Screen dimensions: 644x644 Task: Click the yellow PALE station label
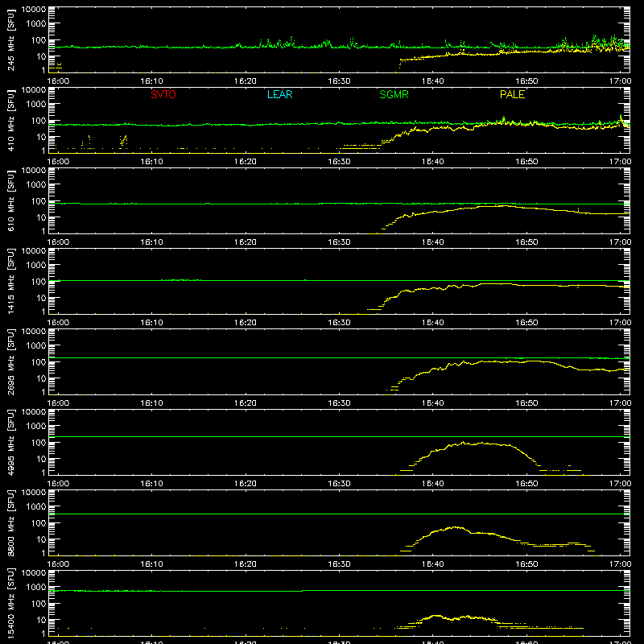pos(512,94)
